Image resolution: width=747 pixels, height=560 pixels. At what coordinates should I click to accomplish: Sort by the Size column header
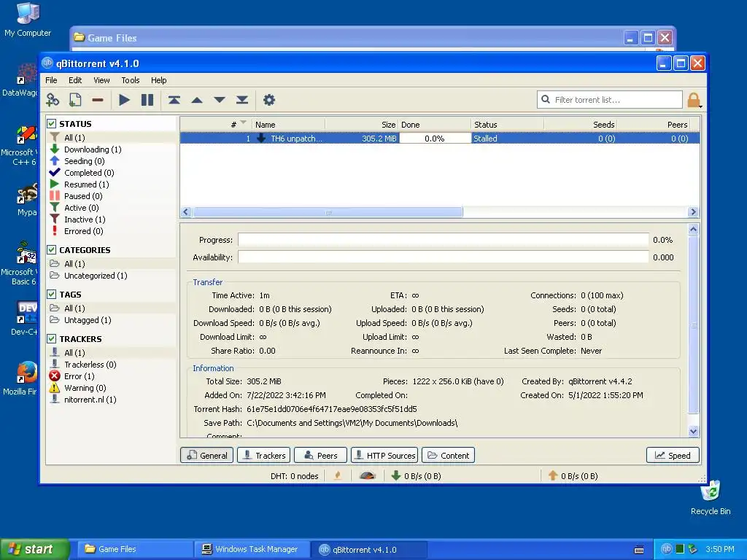pyautogui.click(x=362, y=125)
